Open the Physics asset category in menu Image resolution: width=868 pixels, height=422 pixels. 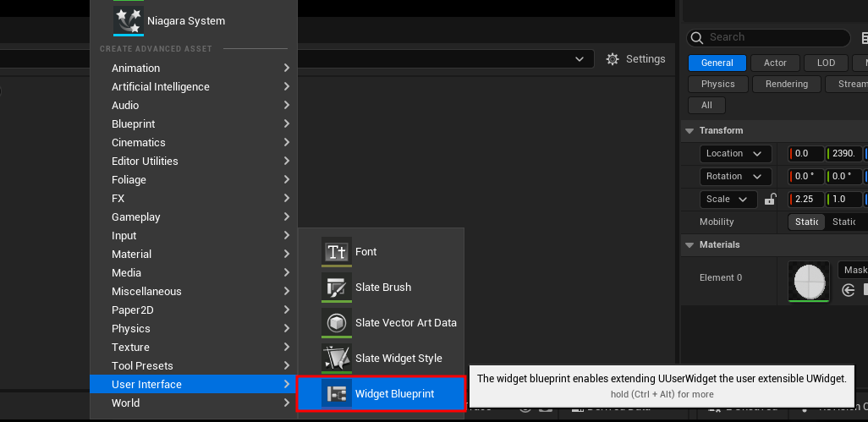tap(194, 328)
